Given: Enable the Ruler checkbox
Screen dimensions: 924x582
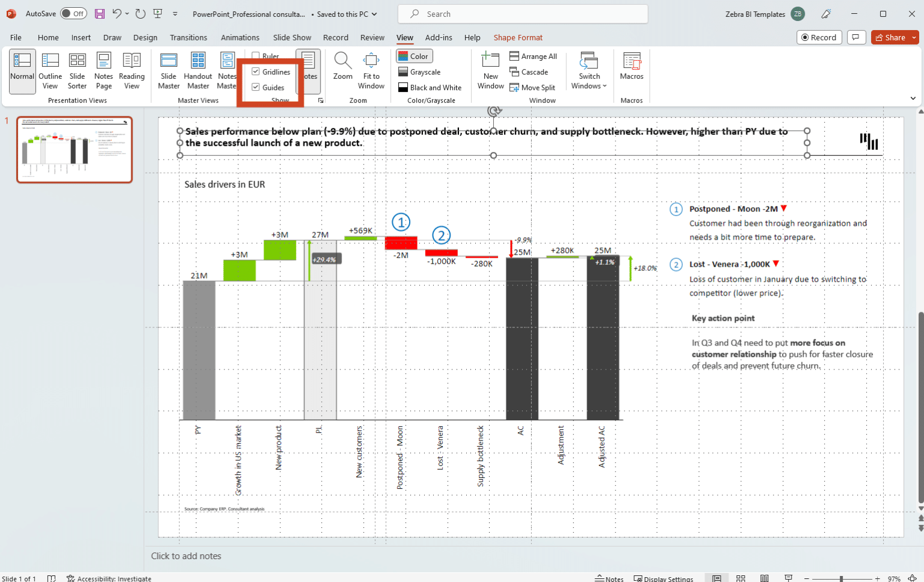Looking at the screenshot, I should (x=256, y=56).
